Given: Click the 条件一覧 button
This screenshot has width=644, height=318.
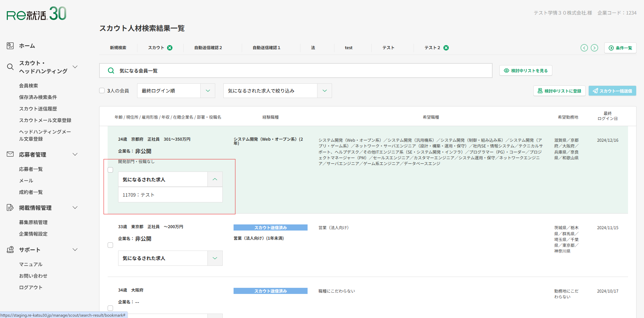Looking at the screenshot, I should (620, 48).
